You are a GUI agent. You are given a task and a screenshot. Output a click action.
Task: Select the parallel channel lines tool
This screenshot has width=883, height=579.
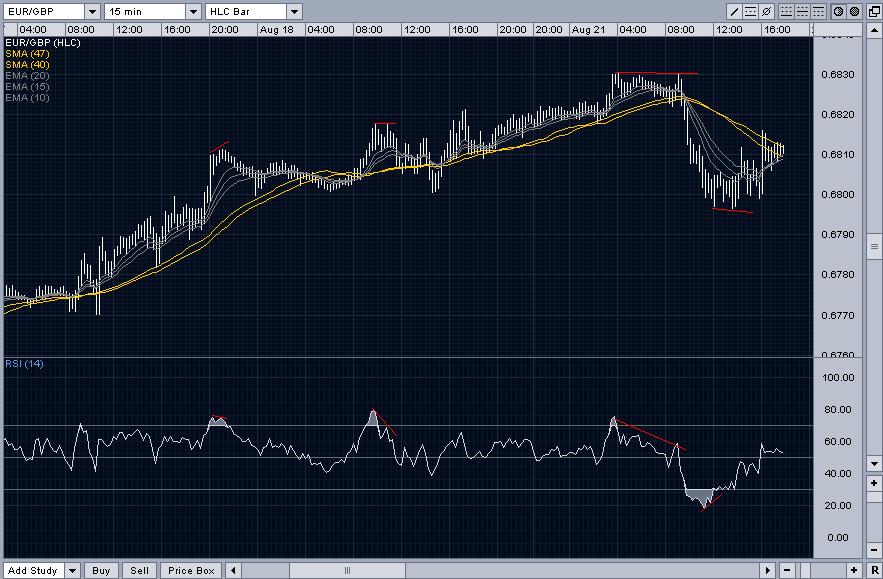[x=750, y=12]
